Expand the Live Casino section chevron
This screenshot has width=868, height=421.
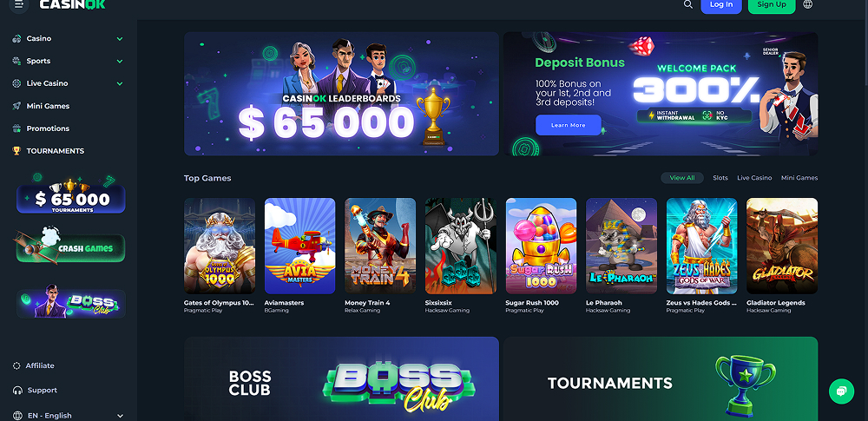tap(120, 83)
